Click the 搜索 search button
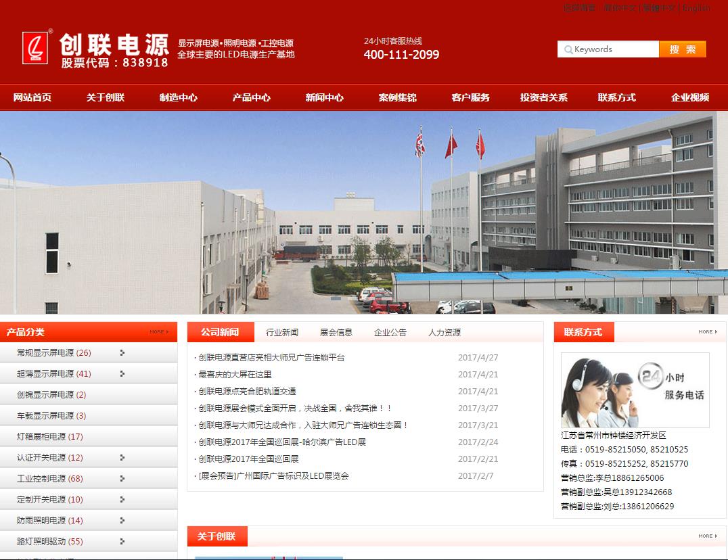Image resolution: width=728 pixels, height=560 pixels. [x=683, y=49]
